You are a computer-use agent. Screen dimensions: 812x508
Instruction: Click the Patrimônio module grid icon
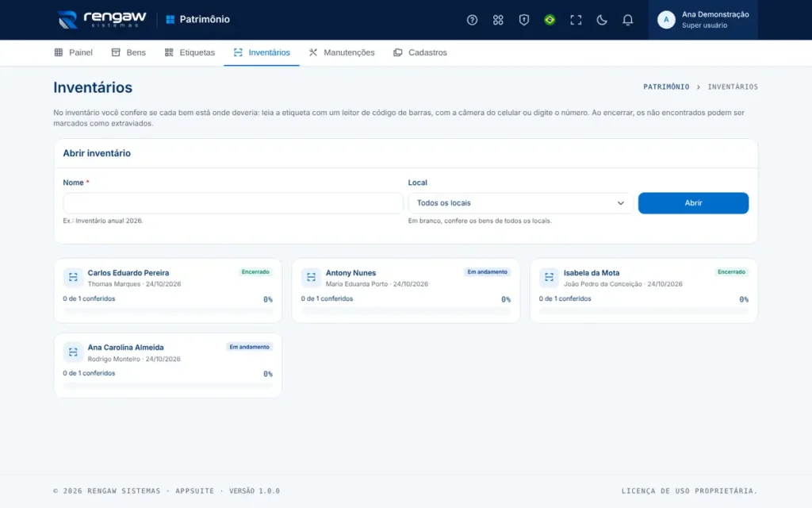click(x=170, y=20)
